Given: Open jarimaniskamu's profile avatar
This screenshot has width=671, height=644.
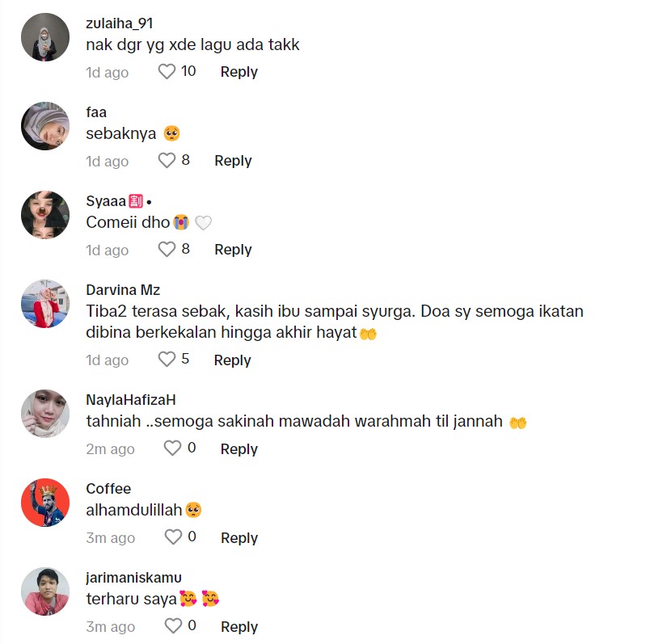Looking at the screenshot, I should coord(45,591).
